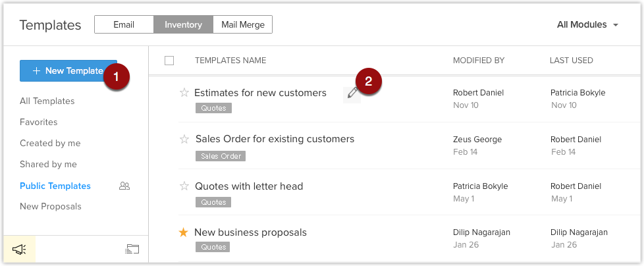
Task: Click the Sales Order module tag
Action: tap(221, 156)
